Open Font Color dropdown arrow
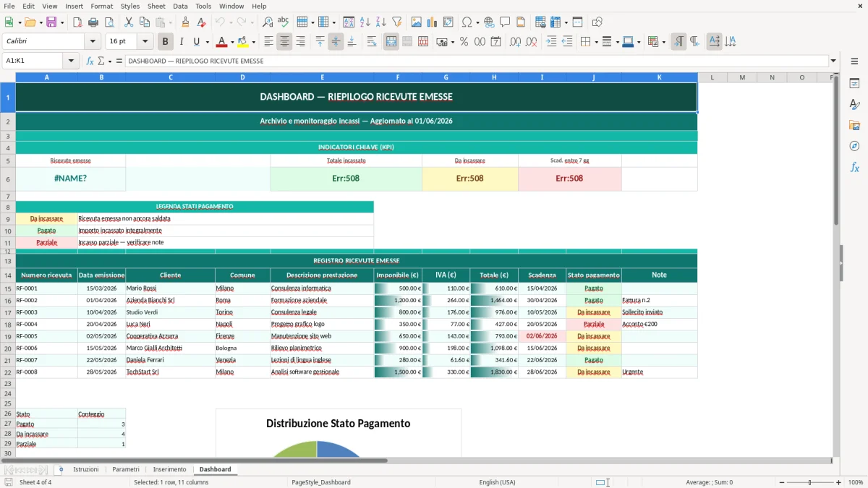 click(233, 42)
